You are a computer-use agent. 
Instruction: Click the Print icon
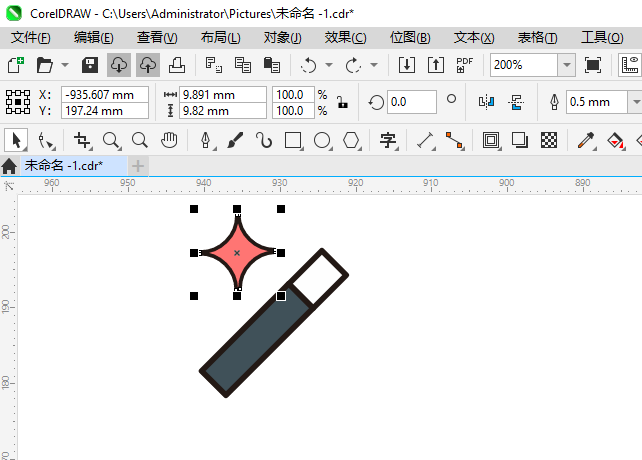tap(177, 65)
